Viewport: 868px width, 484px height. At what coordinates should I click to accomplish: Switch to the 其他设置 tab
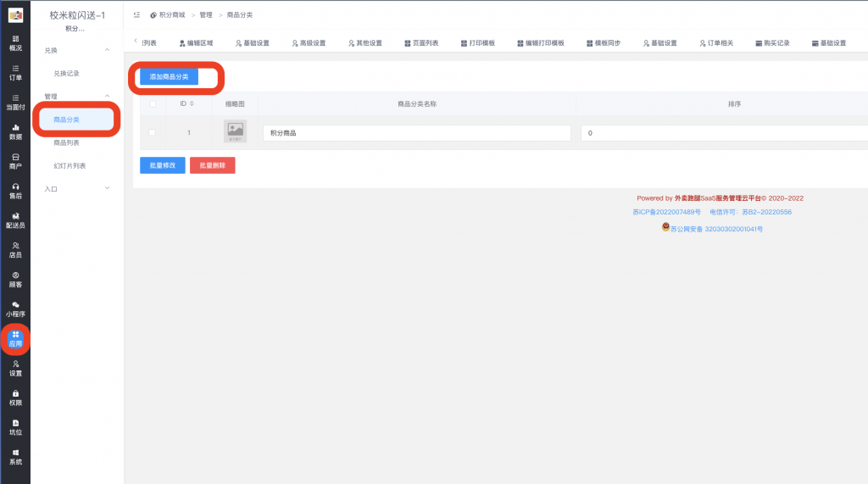tap(365, 42)
